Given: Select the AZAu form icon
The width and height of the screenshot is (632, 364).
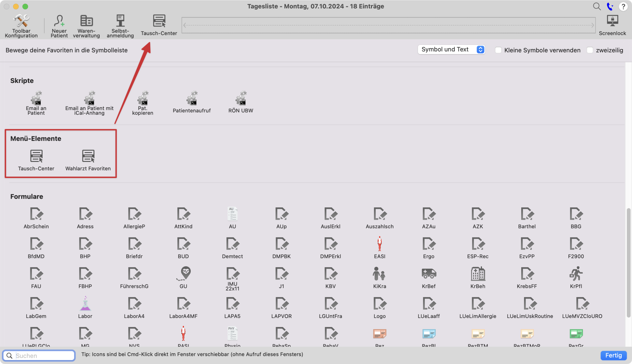Looking at the screenshot, I should 429,218.
